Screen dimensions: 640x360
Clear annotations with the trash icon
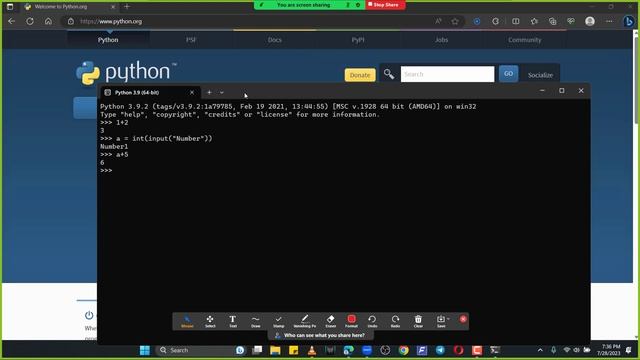[418, 321]
